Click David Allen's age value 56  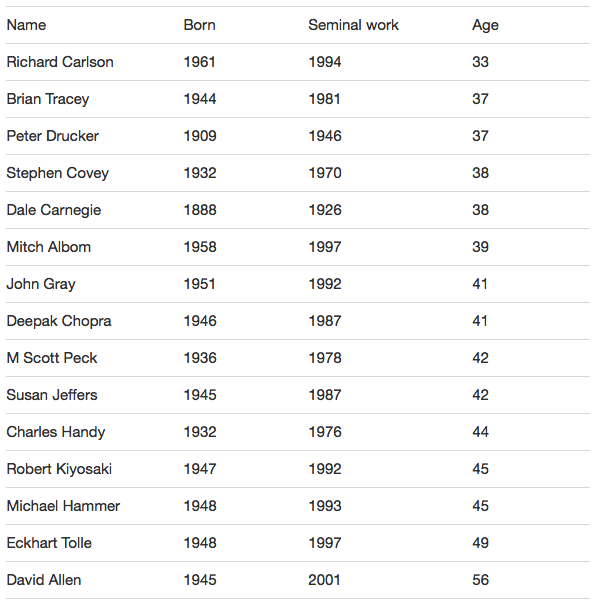pos(480,580)
